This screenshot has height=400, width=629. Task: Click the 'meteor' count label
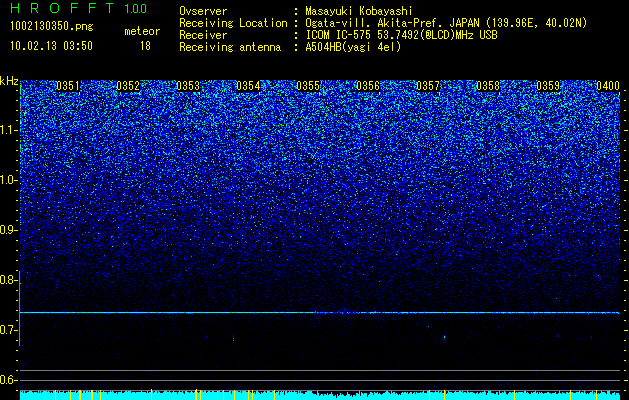[142, 31]
